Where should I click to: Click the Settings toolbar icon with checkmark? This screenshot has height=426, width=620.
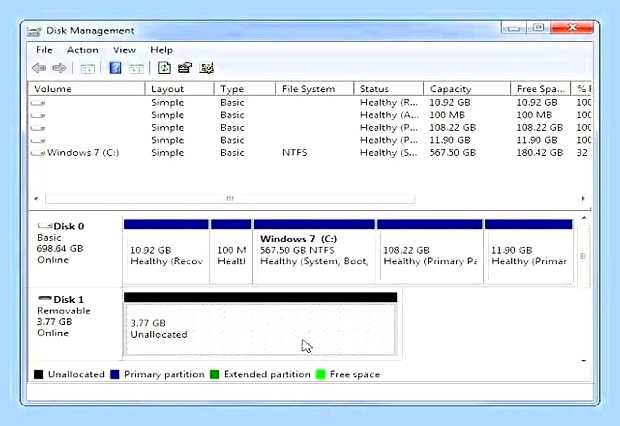pos(206,68)
